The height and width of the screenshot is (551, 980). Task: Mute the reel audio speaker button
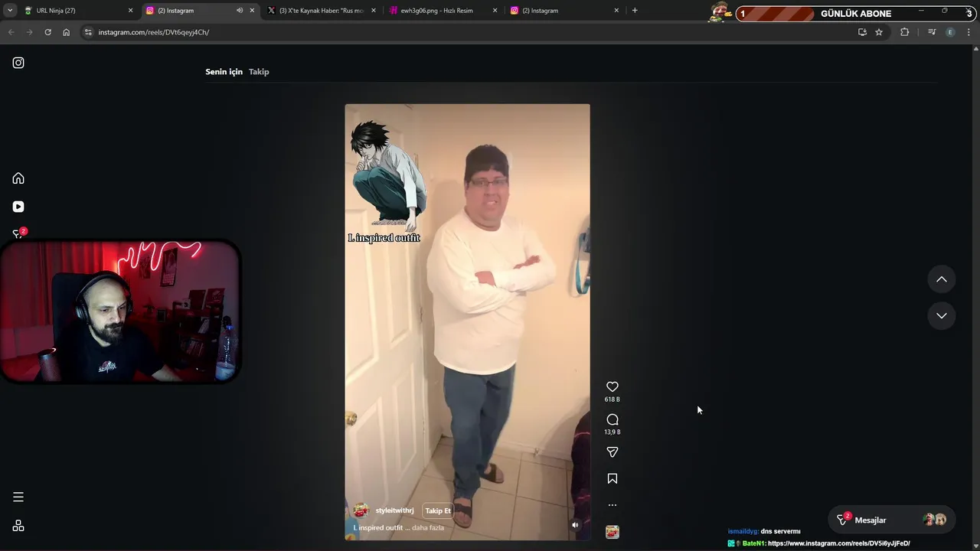click(x=575, y=525)
